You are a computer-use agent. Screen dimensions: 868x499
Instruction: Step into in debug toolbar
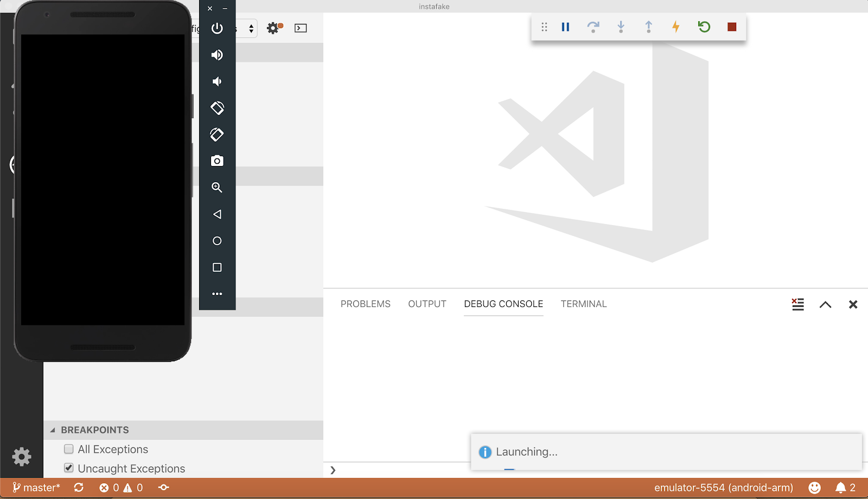tap(621, 27)
